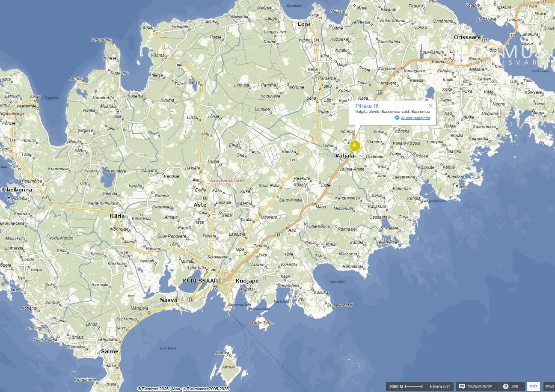Select the yellow A map marker
The width and height of the screenshot is (555, 392).
(x=354, y=146)
